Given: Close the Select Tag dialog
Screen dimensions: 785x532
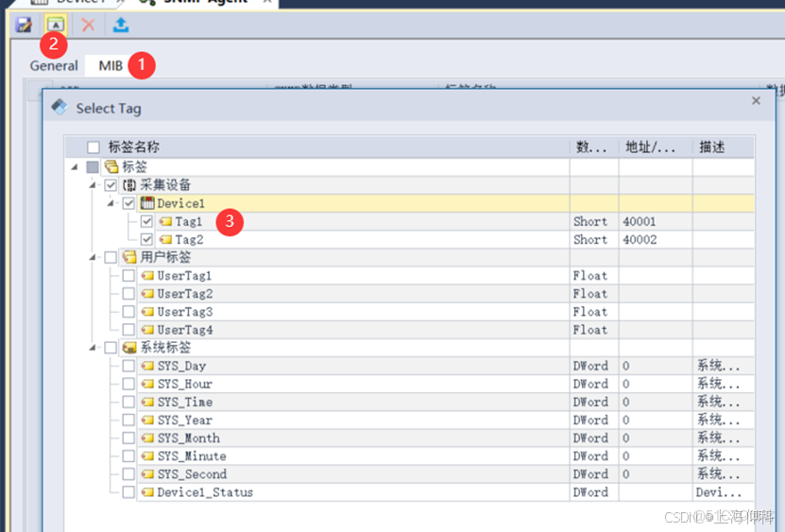Looking at the screenshot, I should (756, 101).
